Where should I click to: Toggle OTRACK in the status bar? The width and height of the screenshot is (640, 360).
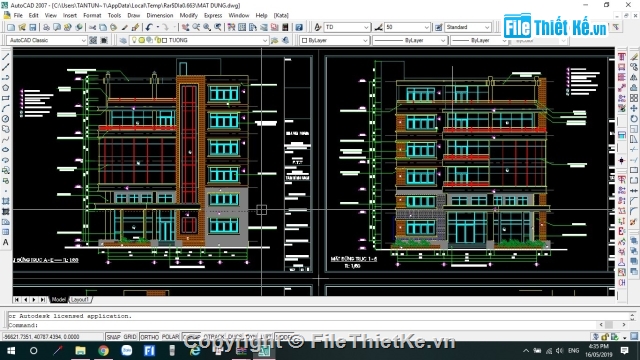(214, 337)
